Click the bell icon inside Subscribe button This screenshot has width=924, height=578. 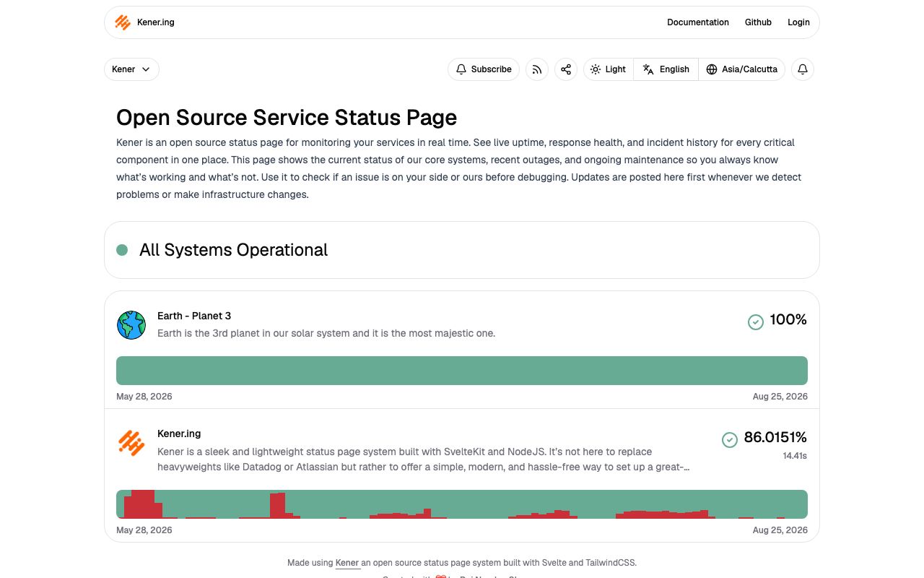tap(461, 69)
